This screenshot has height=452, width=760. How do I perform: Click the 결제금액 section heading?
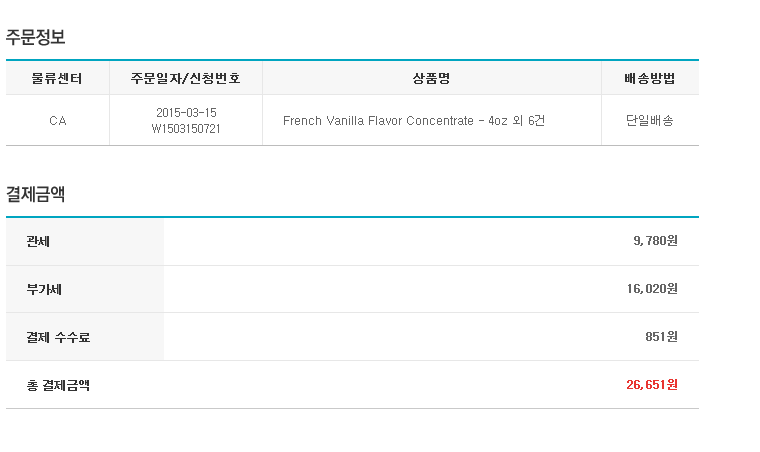[35, 194]
